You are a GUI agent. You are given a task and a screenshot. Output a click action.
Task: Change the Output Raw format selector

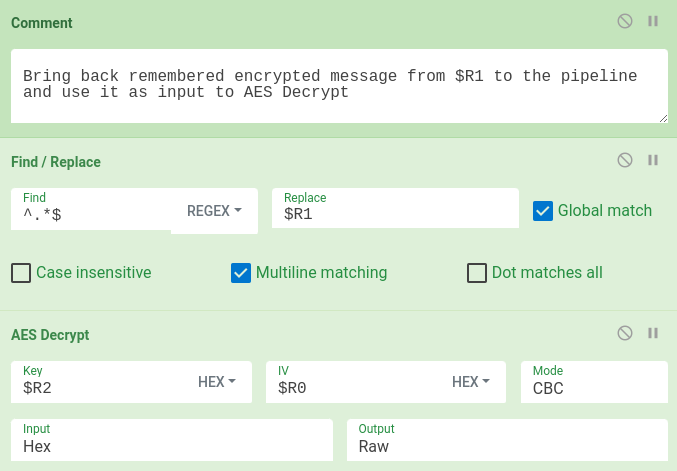click(x=507, y=440)
